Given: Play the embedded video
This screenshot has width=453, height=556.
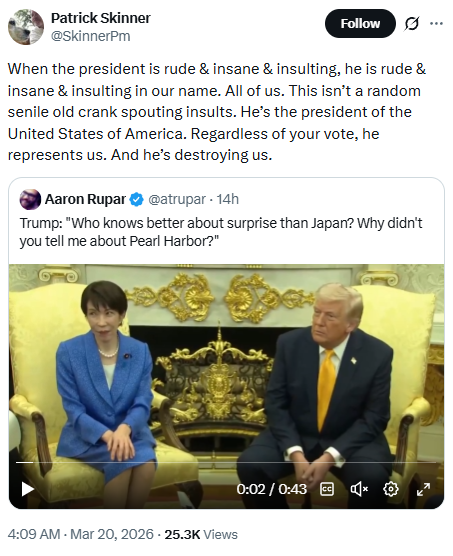Looking at the screenshot, I should (x=28, y=489).
